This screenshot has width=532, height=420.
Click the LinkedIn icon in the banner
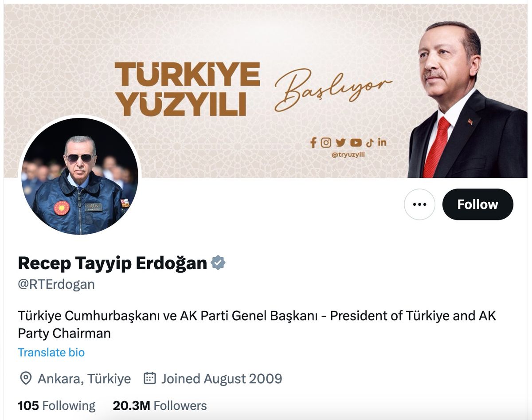point(382,142)
